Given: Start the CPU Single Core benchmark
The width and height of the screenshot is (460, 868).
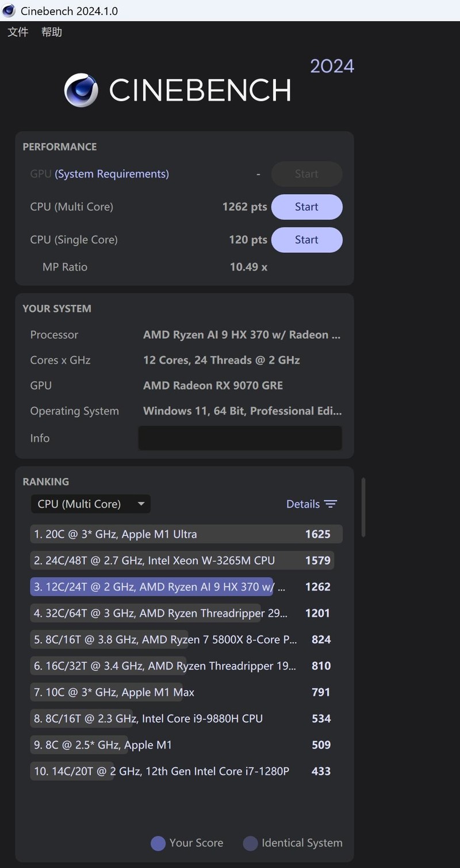Looking at the screenshot, I should tap(306, 240).
